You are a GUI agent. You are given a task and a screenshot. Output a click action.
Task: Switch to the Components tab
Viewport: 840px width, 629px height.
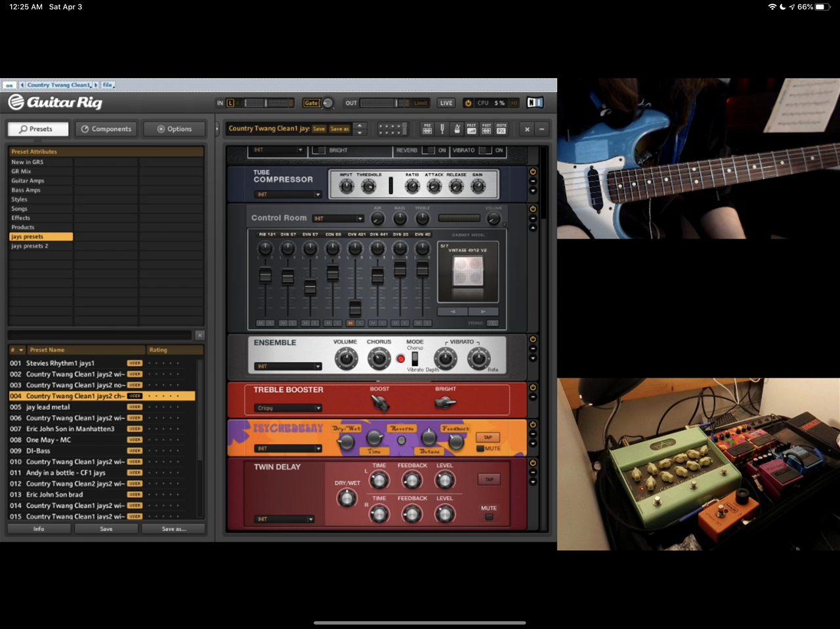coord(106,129)
